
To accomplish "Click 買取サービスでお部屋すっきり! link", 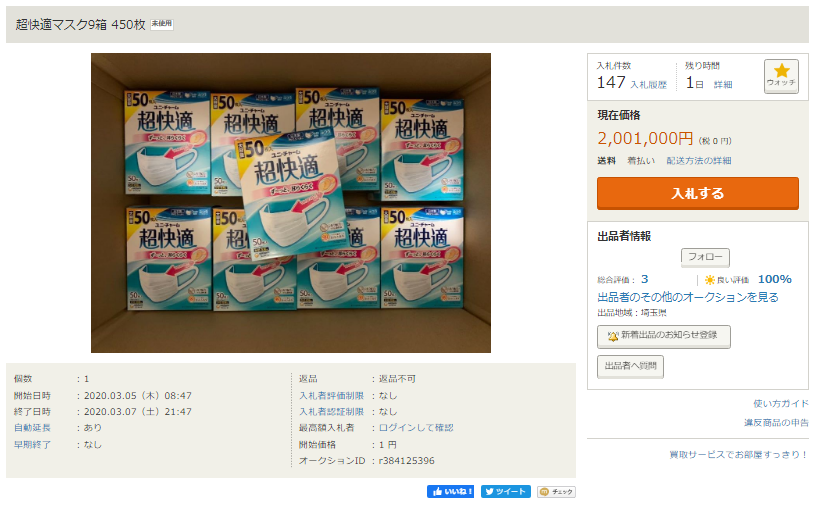I will 739,455.
